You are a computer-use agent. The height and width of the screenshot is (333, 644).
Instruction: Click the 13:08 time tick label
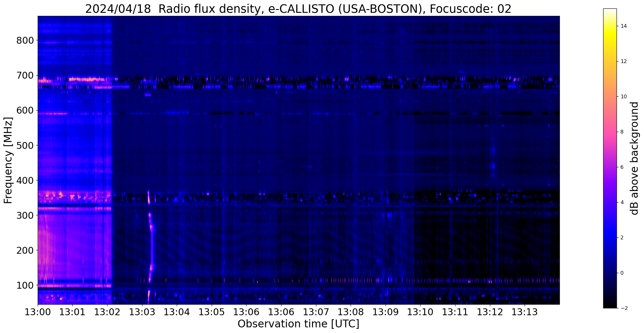351,312
